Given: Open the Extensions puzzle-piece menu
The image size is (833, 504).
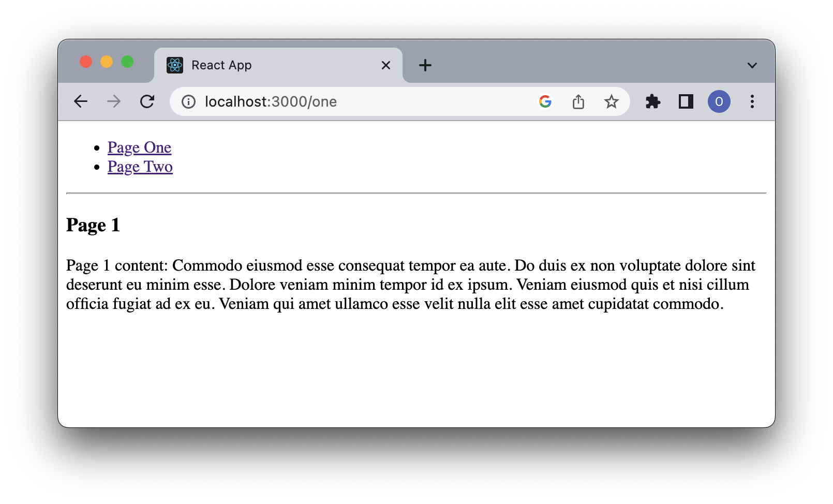Looking at the screenshot, I should 653,102.
